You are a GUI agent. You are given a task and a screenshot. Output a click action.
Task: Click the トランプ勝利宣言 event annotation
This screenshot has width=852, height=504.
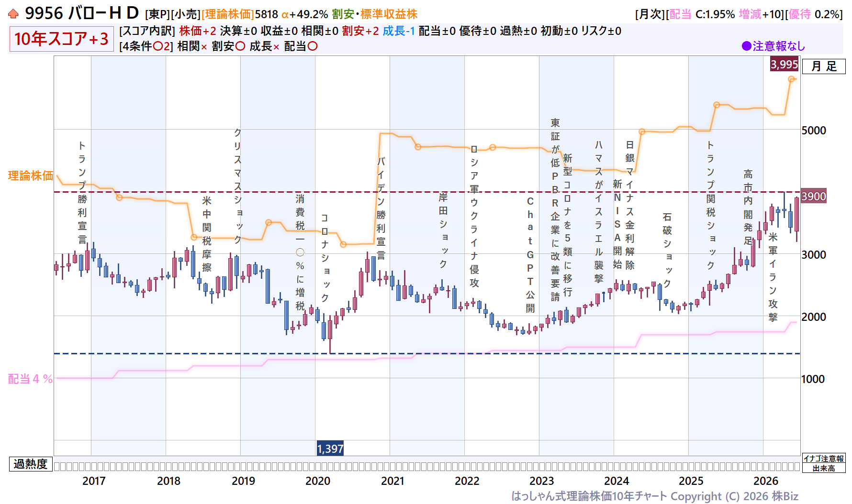click(x=82, y=192)
